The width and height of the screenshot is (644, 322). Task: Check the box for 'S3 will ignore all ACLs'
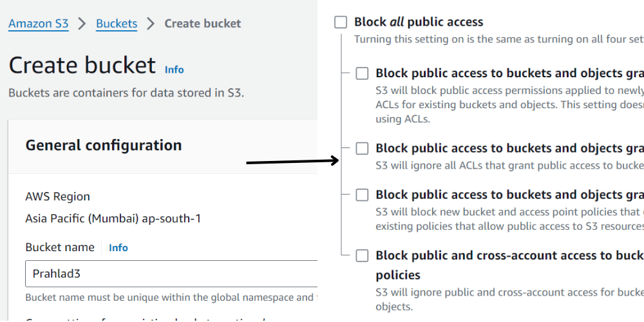(362, 149)
